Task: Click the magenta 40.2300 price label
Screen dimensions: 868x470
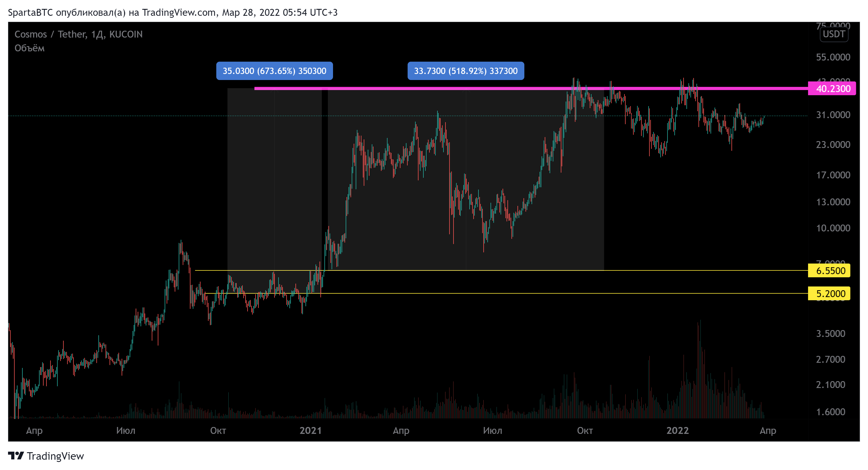Action: click(x=832, y=89)
